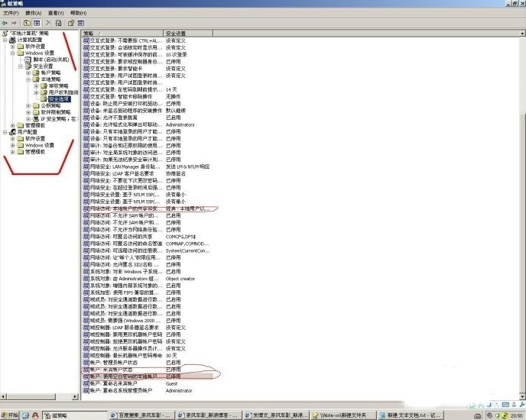Click the Forward arrow toolbar icon
Viewport: 526px width, 420px height.
[15, 23]
